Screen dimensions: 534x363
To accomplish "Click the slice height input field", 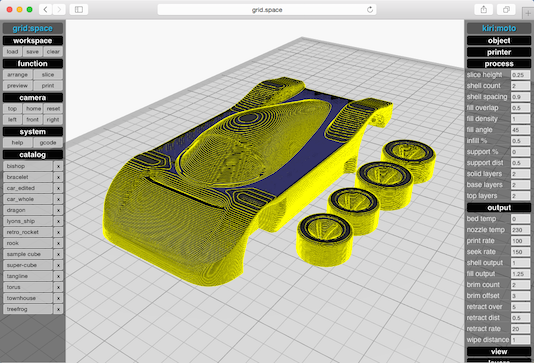I will (520, 75).
